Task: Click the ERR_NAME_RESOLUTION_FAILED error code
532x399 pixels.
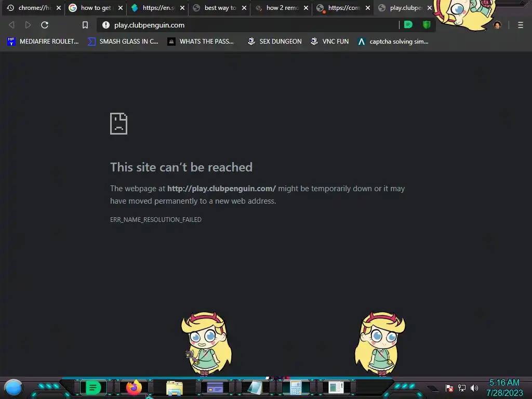Action: point(156,220)
